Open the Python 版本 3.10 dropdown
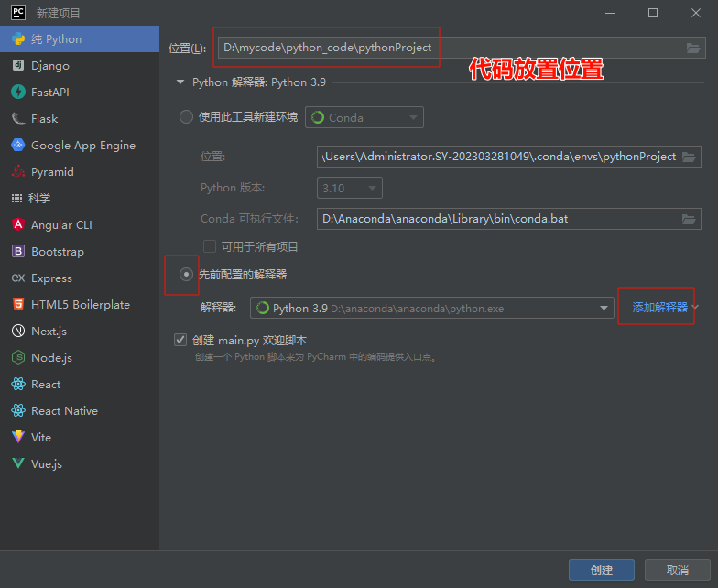Image resolution: width=718 pixels, height=588 pixels. click(350, 189)
